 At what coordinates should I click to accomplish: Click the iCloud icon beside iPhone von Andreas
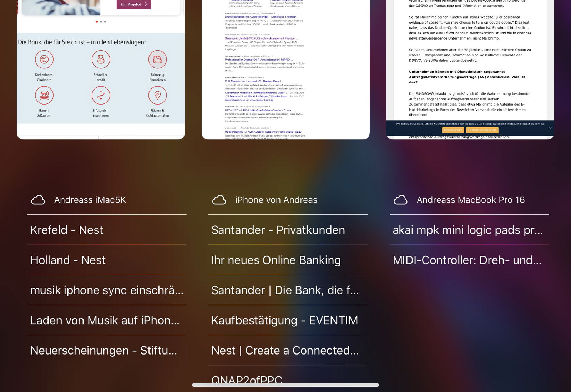[219, 200]
